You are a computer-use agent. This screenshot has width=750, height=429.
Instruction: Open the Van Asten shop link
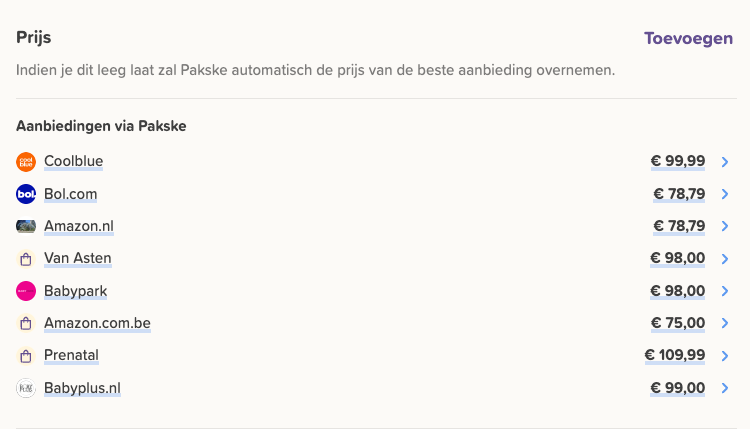pos(77,258)
